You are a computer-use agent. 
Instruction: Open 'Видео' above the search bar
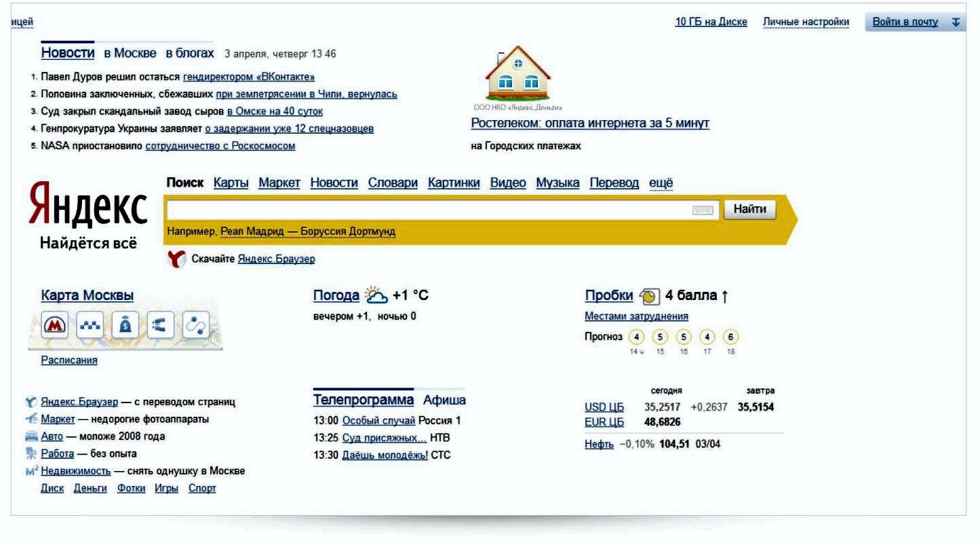tap(508, 183)
